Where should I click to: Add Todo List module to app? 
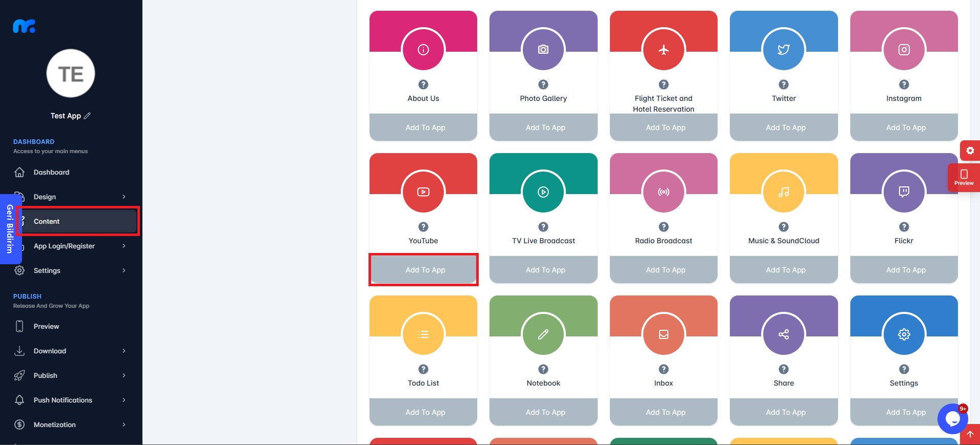pyautogui.click(x=423, y=412)
